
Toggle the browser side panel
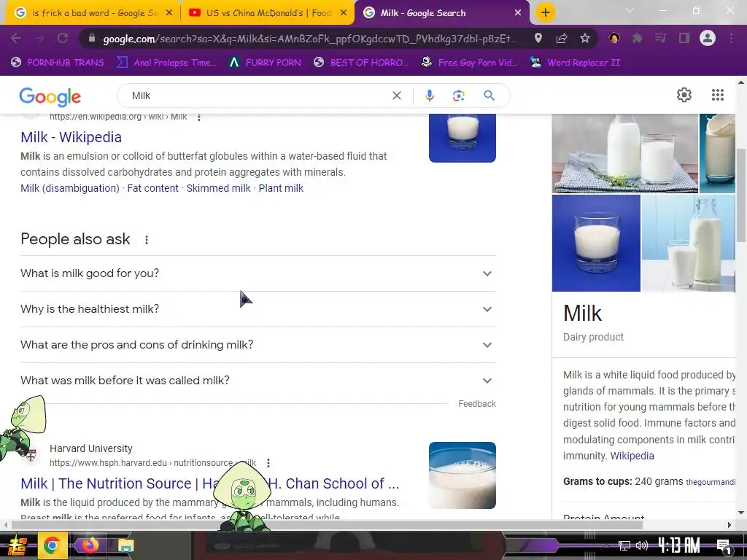pos(684,38)
